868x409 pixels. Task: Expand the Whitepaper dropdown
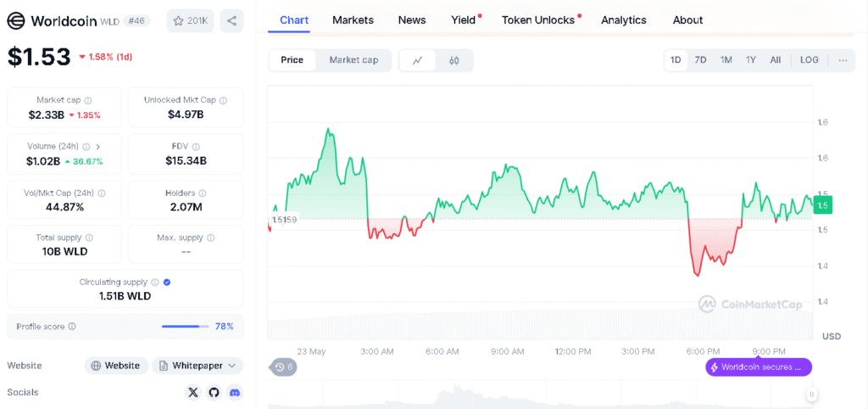[x=198, y=366]
